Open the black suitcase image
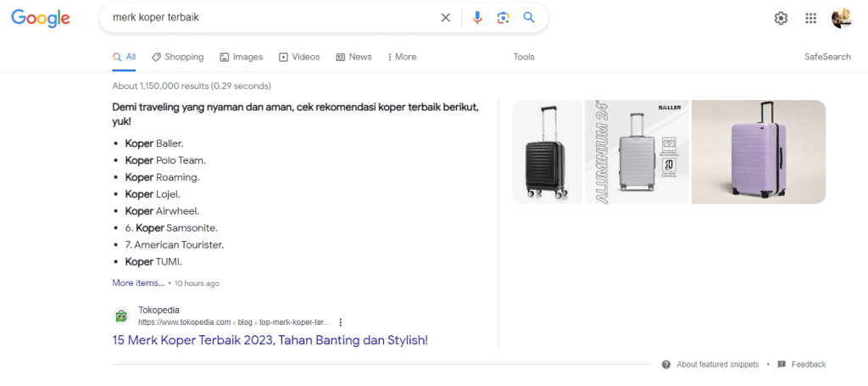 point(547,152)
